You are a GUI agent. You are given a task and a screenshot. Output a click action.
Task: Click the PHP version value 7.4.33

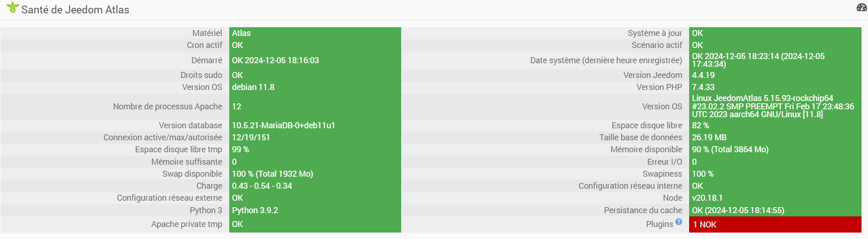pos(703,87)
